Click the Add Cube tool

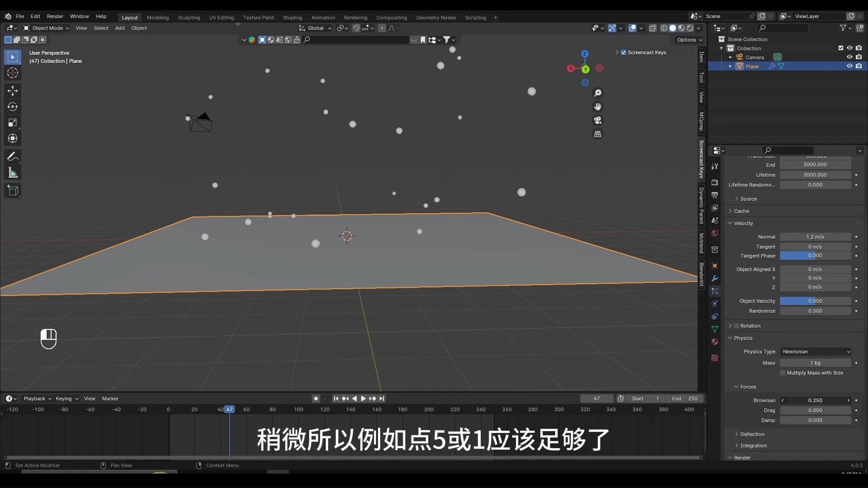point(12,191)
